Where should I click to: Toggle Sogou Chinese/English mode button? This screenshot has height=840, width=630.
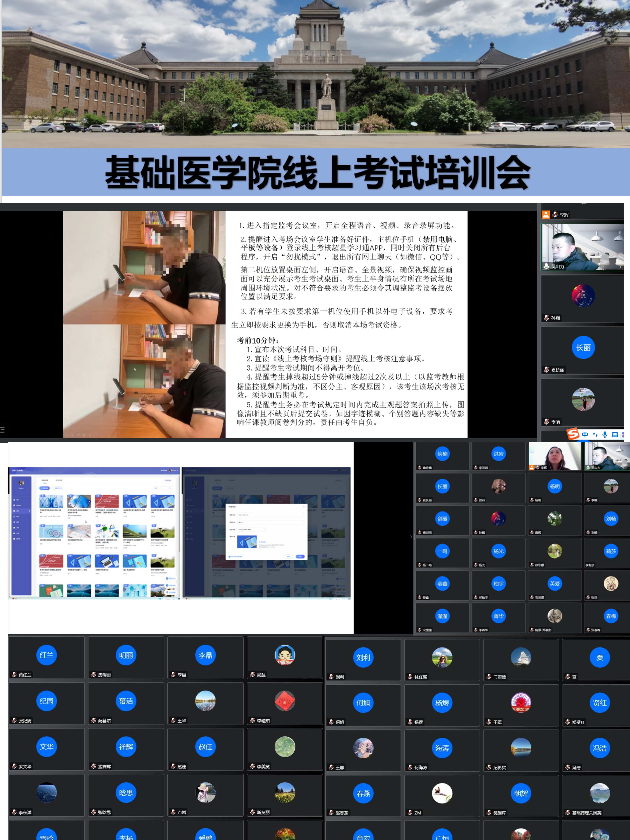[585, 434]
